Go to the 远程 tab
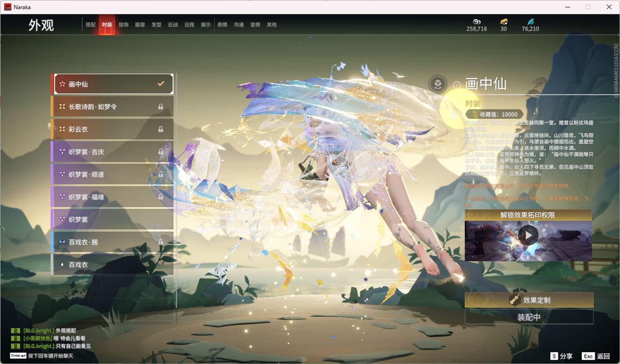Screen dimensions: 620x364 [189, 25]
